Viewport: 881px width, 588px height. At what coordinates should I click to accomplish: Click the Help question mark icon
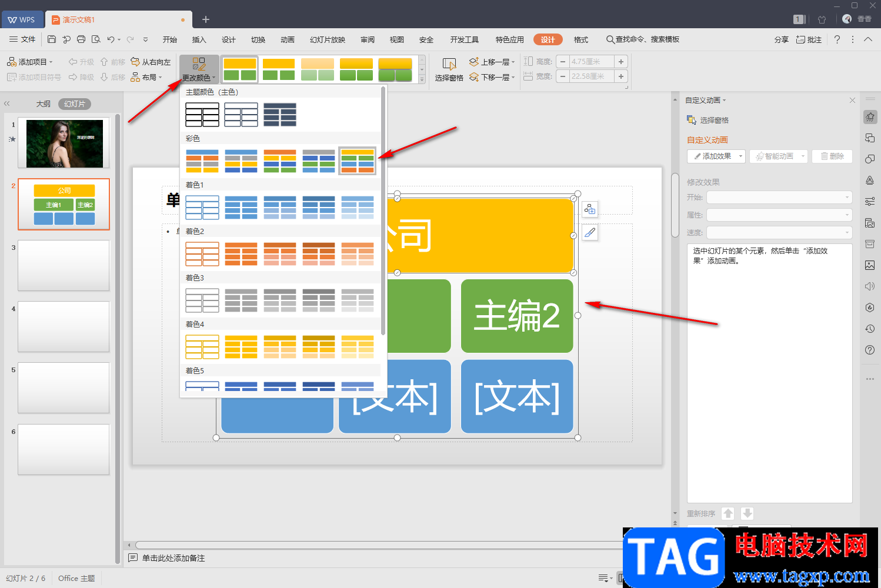pyautogui.click(x=837, y=39)
